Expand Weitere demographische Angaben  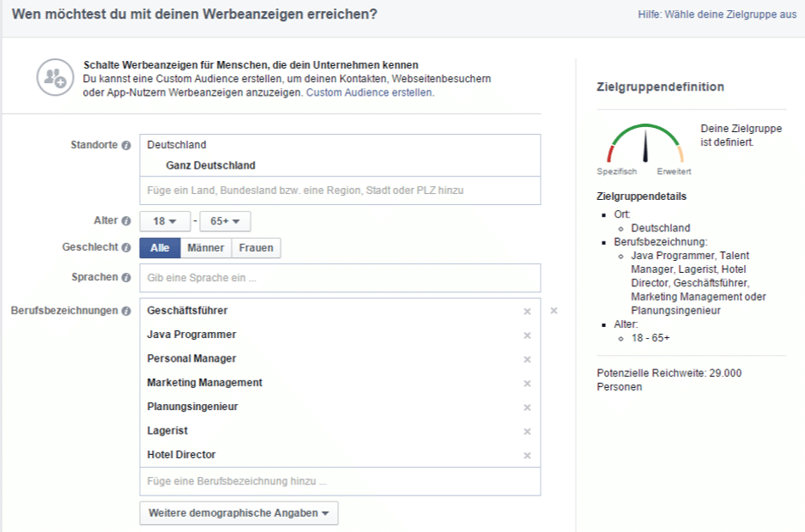pos(238,513)
